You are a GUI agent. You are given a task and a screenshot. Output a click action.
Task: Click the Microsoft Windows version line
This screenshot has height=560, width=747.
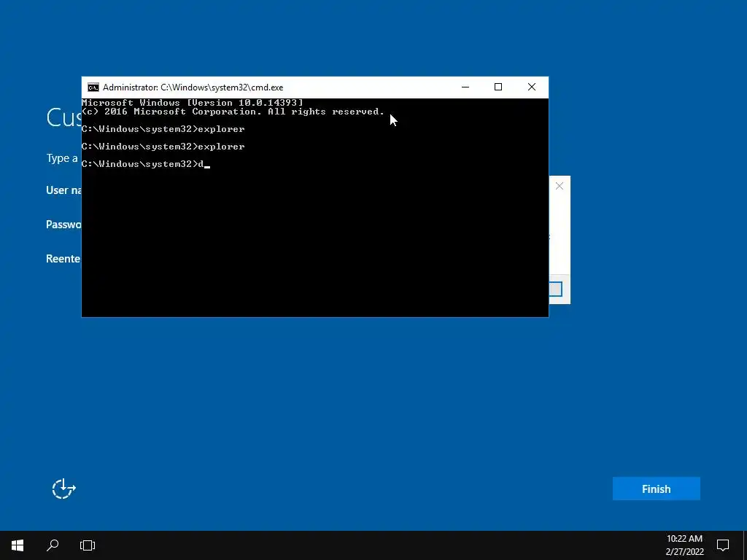point(192,103)
